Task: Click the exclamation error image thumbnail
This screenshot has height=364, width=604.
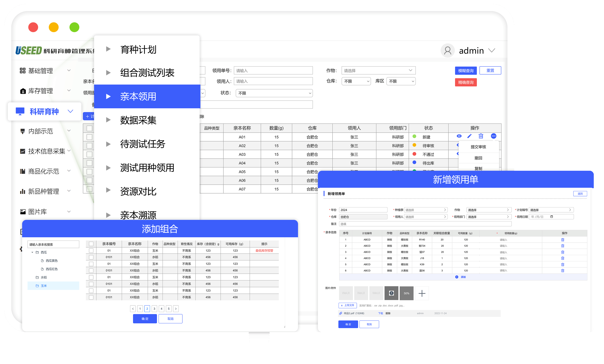Action: (x=391, y=293)
